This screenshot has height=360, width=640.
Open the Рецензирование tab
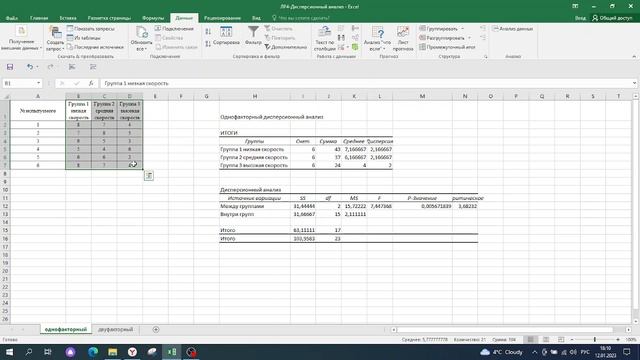click(x=222, y=18)
